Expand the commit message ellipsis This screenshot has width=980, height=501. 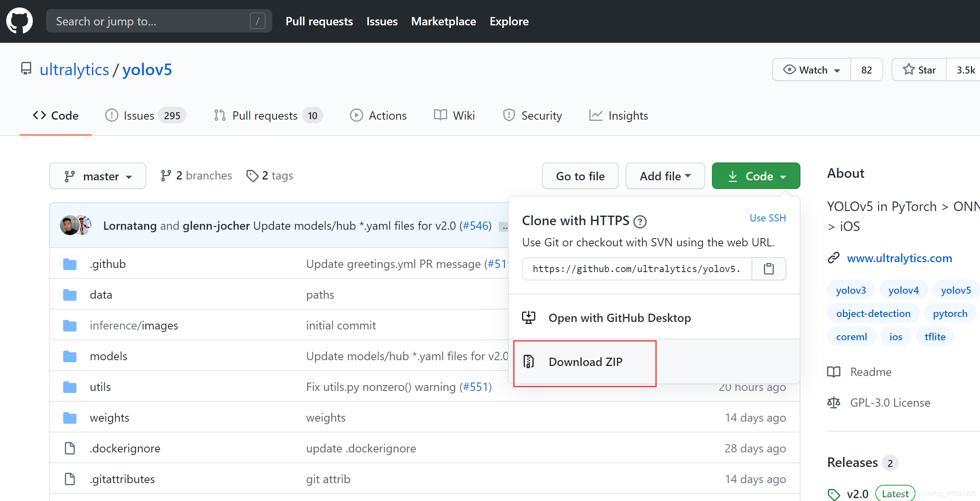click(x=503, y=227)
